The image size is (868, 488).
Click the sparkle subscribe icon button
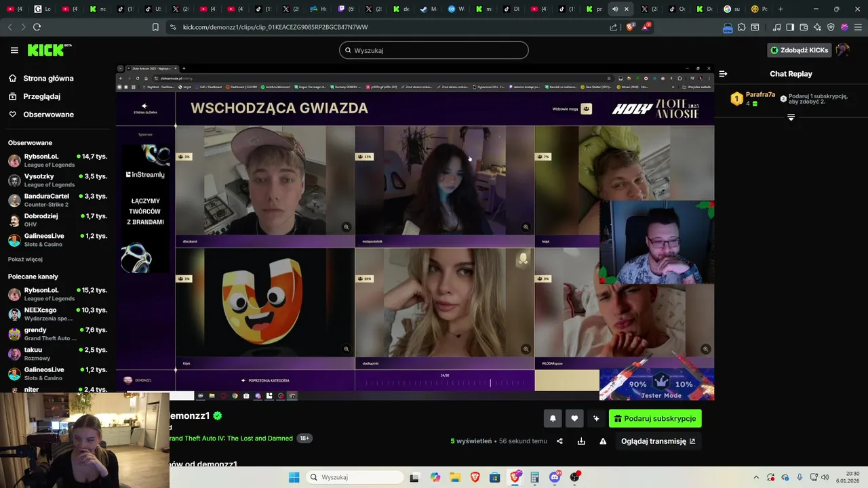pyautogui.click(x=596, y=419)
